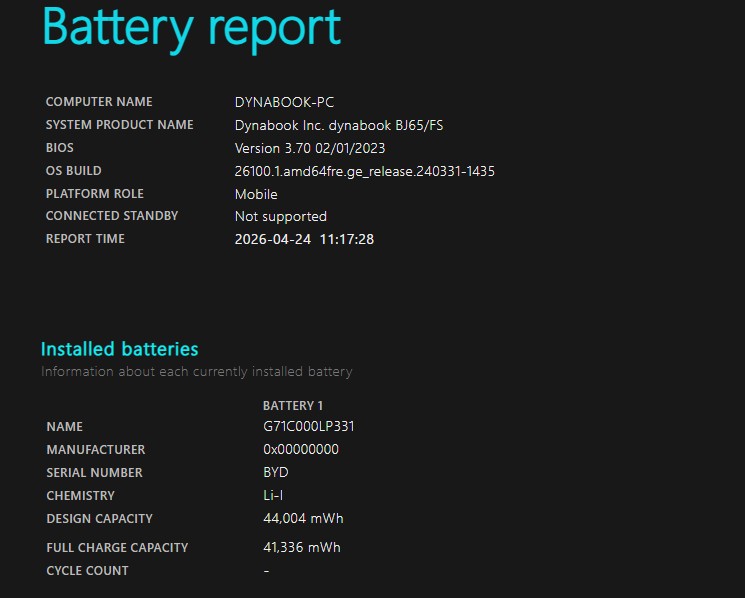
Task: Click the Battery report title heading
Action: (191, 28)
